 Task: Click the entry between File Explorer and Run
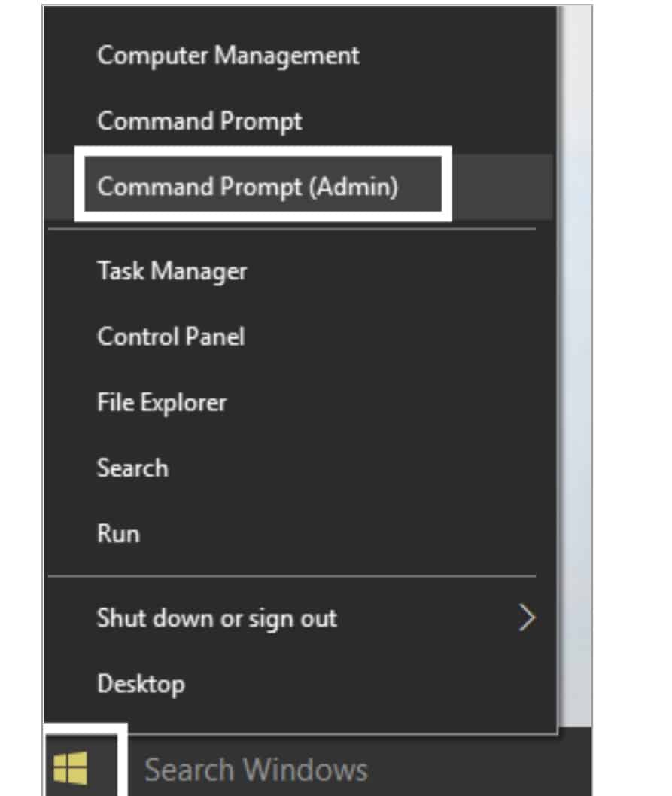(x=132, y=468)
